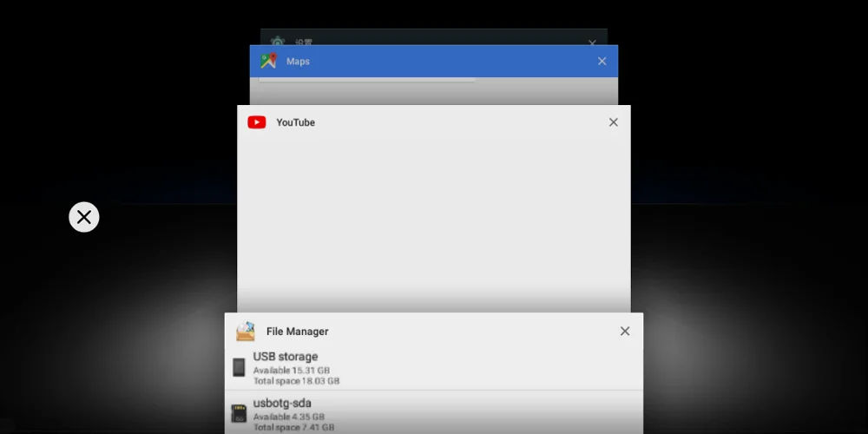The width and height of the screenshot is (868, 434).
Task: Open the Settings gear icon card
Action: tap(278, 41)
